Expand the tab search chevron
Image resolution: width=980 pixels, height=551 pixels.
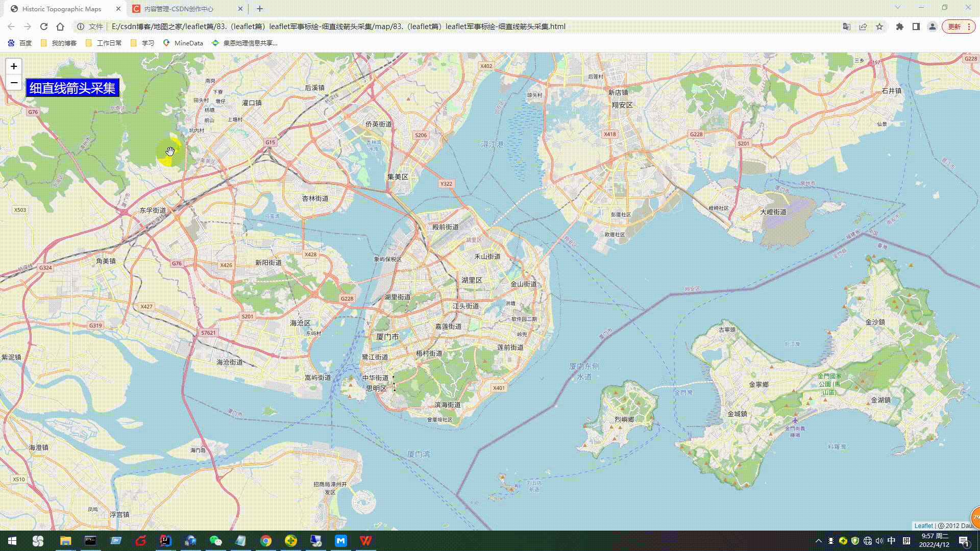click(897, 7)
